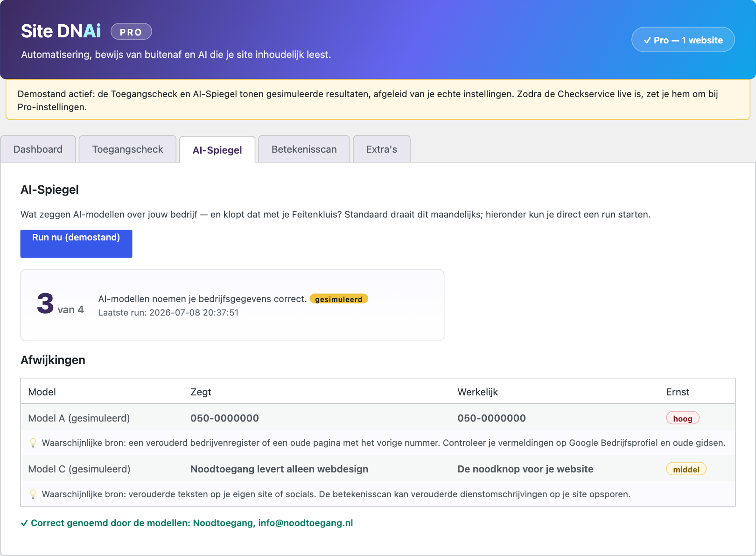Click the 'Model' column header

click(x=42, y=392)
